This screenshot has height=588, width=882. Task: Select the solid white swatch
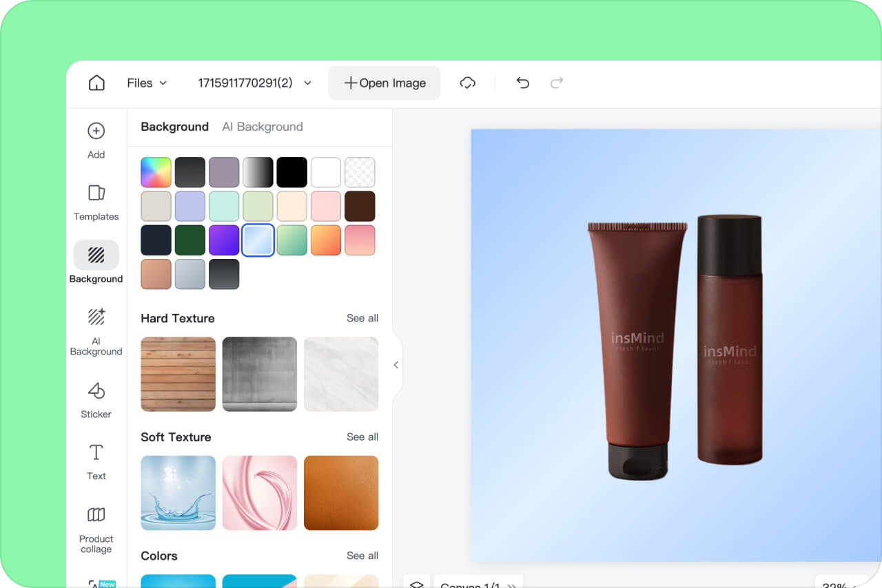326,172
